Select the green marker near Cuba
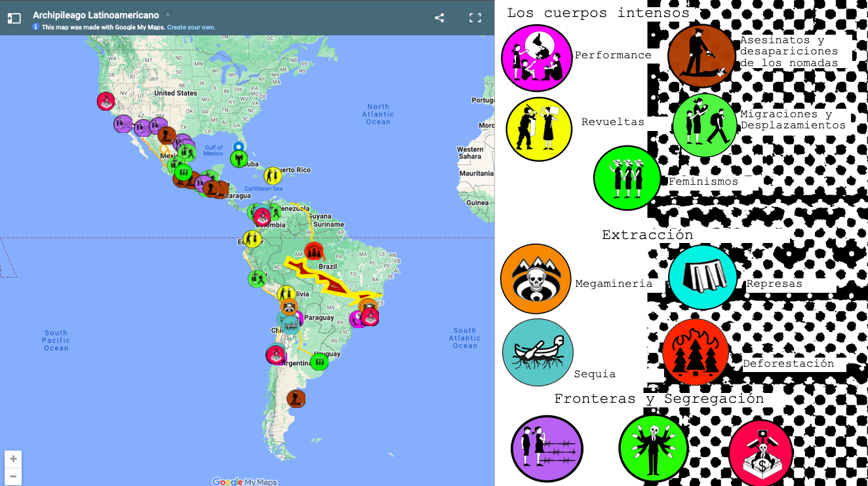The image size is (868, 486). pos(239,159)
